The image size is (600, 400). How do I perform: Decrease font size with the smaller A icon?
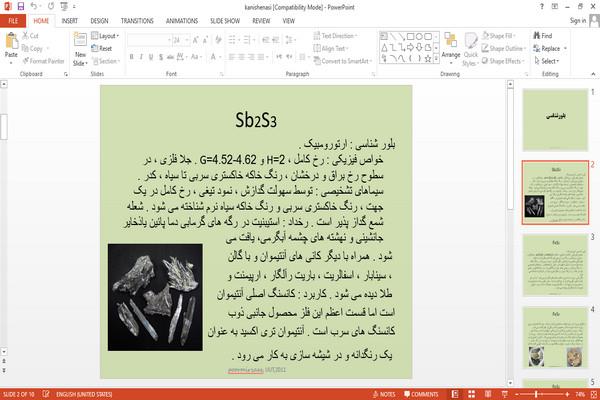coord(205,40)
